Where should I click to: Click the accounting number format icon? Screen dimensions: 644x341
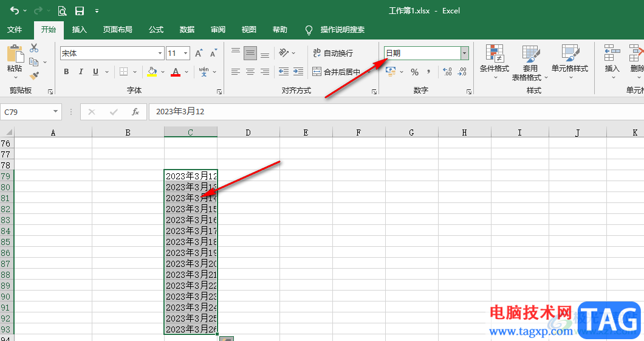pos(391,72)
